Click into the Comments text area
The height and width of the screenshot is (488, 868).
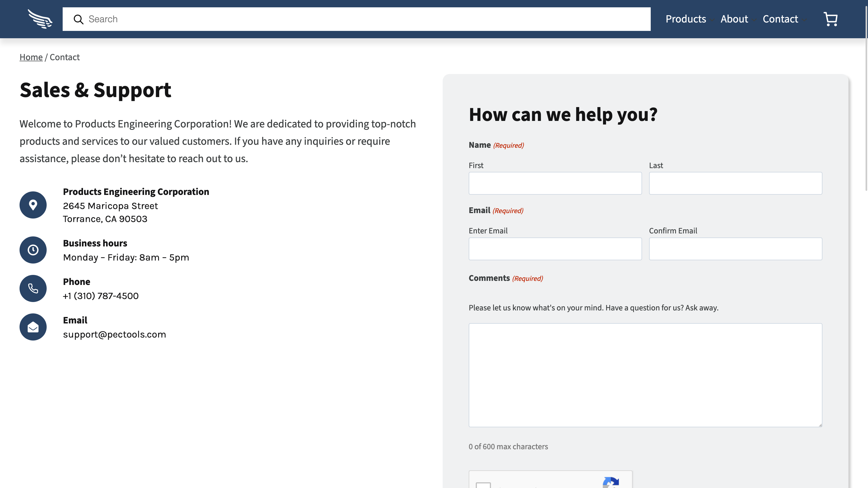point(645,375)
